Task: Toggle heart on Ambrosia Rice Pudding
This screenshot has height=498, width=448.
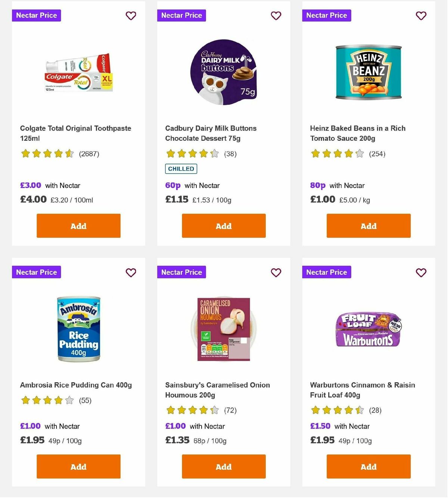Action: (x=131, y=273)
